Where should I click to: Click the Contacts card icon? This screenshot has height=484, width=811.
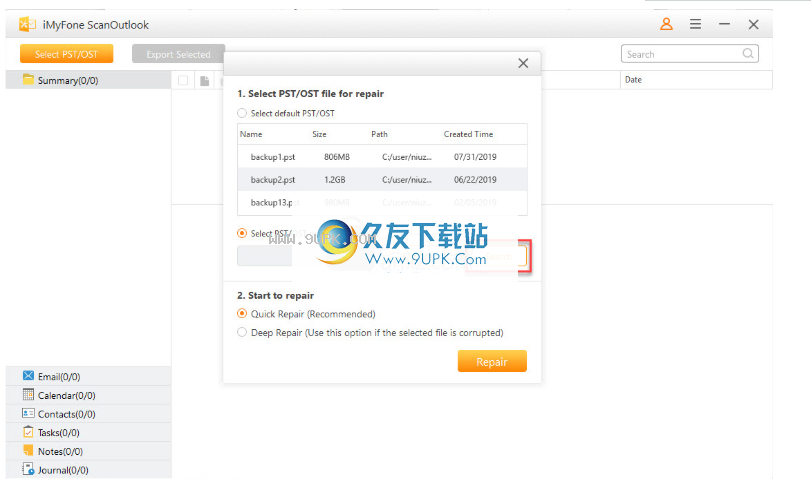(28, 413)
